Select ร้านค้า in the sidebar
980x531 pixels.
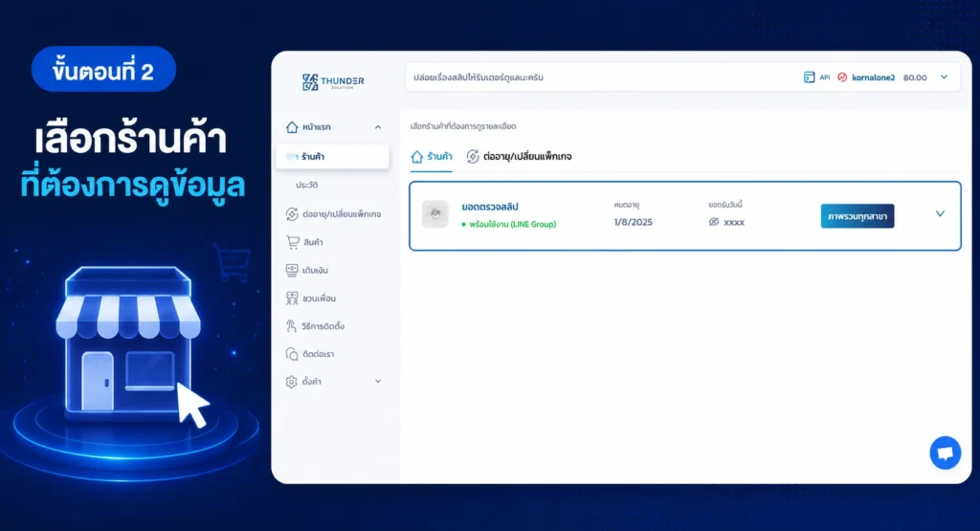[x=332, y=157]
